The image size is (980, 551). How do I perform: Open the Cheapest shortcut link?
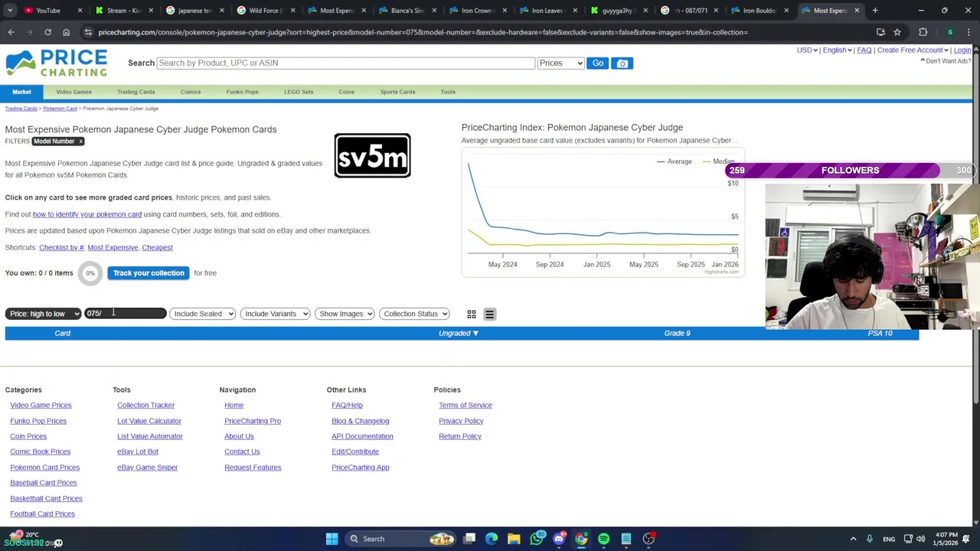[x=157, y=247]
